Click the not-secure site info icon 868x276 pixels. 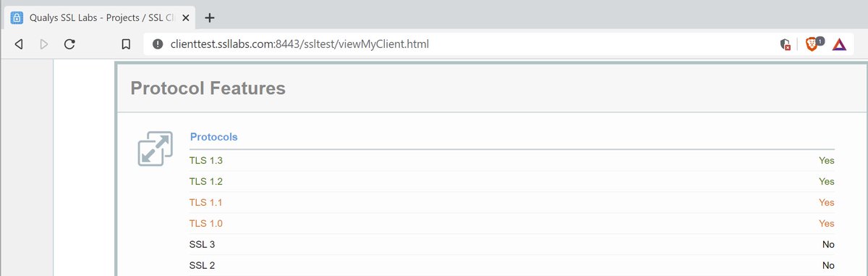pyautogui.click(x=158, y=44)
